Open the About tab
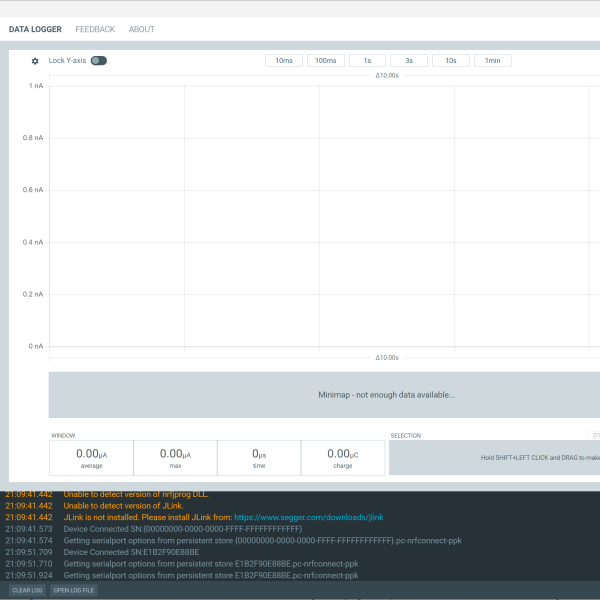 tap(142, 29)
